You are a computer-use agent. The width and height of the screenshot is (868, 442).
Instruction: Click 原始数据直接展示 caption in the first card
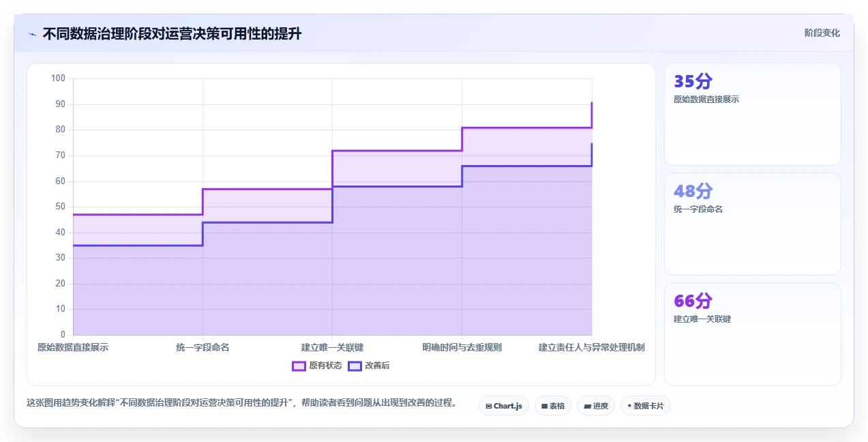click(706, 99)
